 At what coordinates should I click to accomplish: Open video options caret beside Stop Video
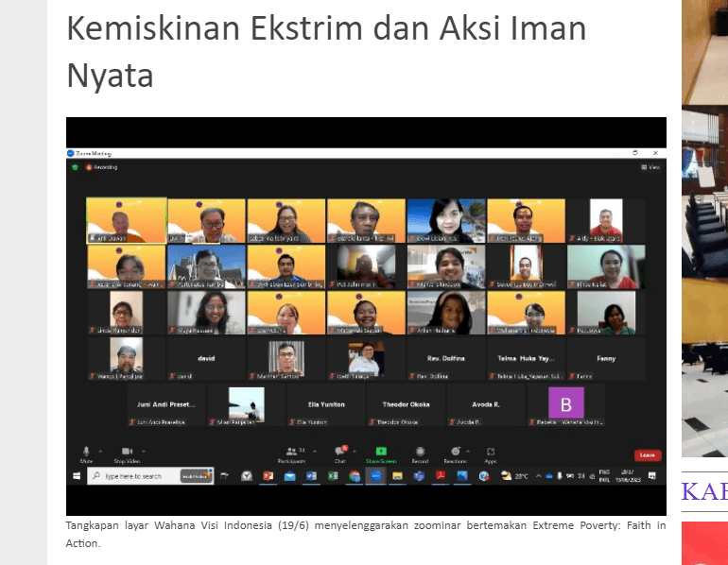point(144,451)
